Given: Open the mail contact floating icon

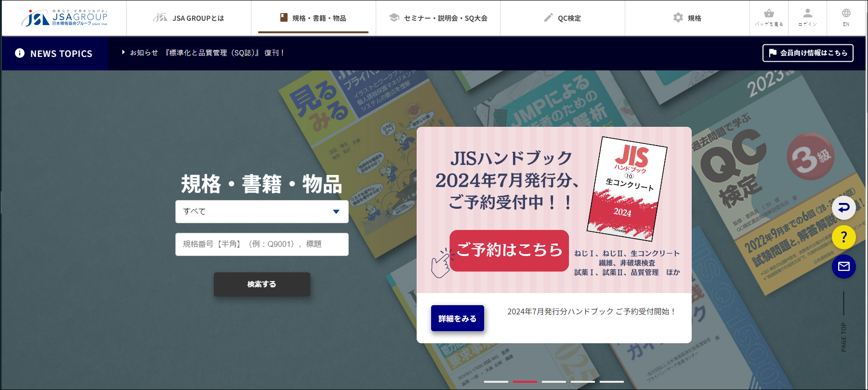Looking at the screenshot, I should (844, 267).
